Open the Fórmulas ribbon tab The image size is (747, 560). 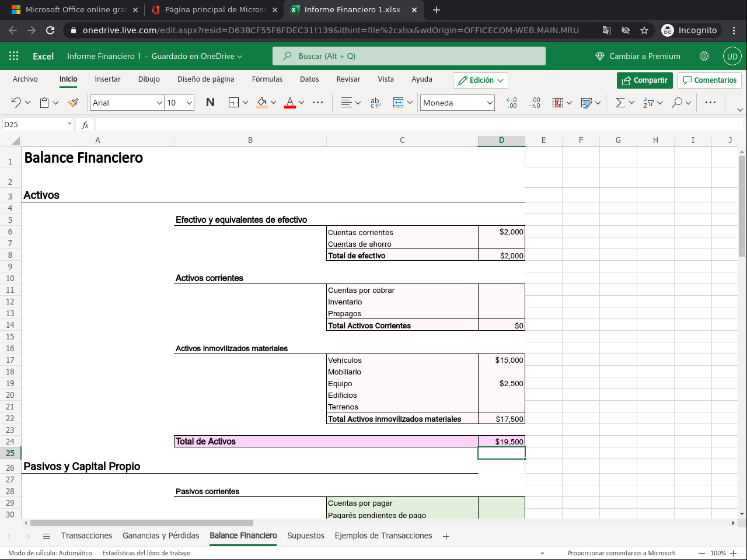click(x=267, y=79)
